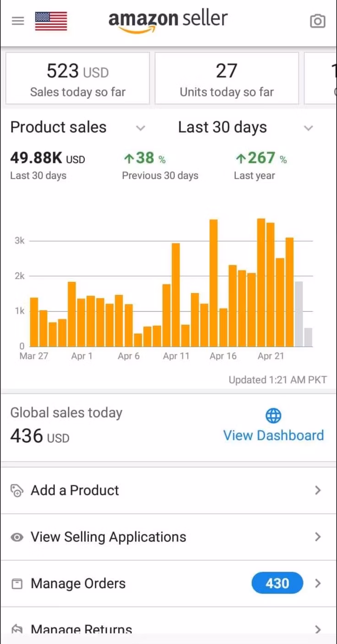Image resolution: width=337 pixels, height=644 pixels.
Task: Expand the Add a Product chevron
Action: point(318,490)
